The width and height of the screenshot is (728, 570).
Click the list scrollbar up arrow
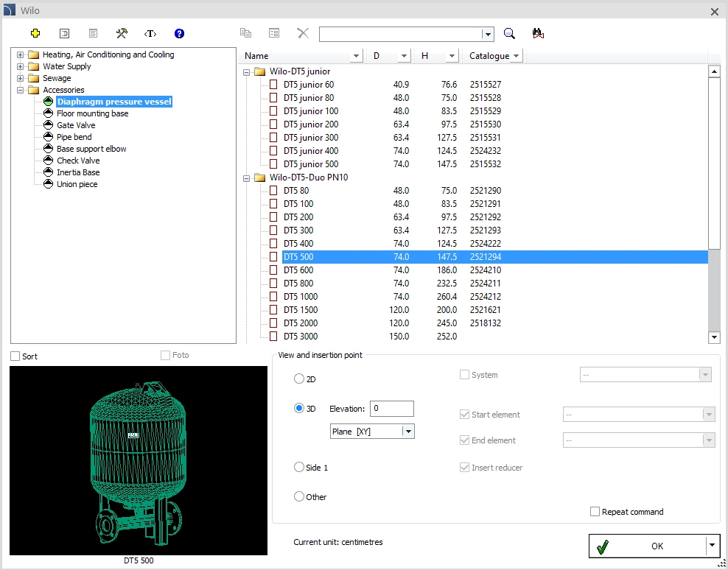(x=714, y=71)
